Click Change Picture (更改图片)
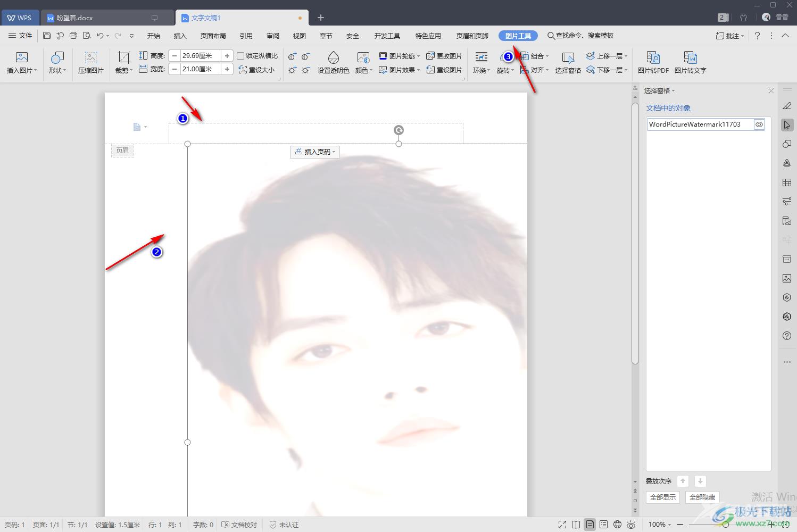 (444, 56)
